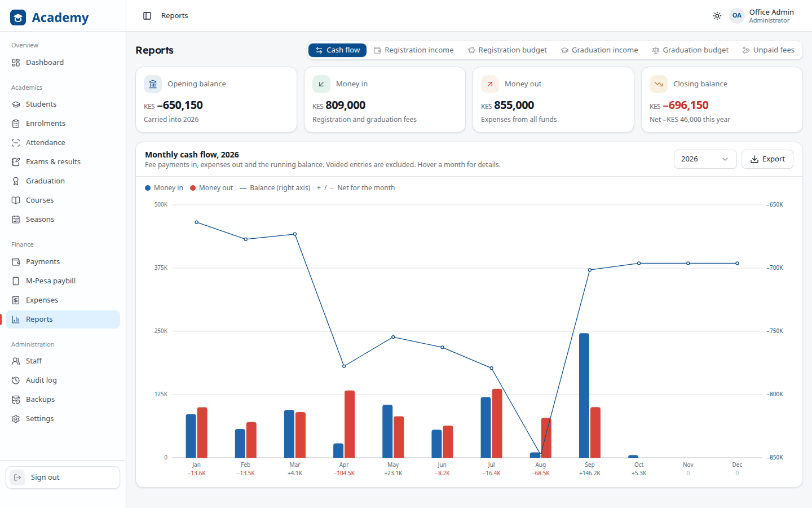Switch to Graduation budget tab
812x508 pixels.
(x=690, y=50)
